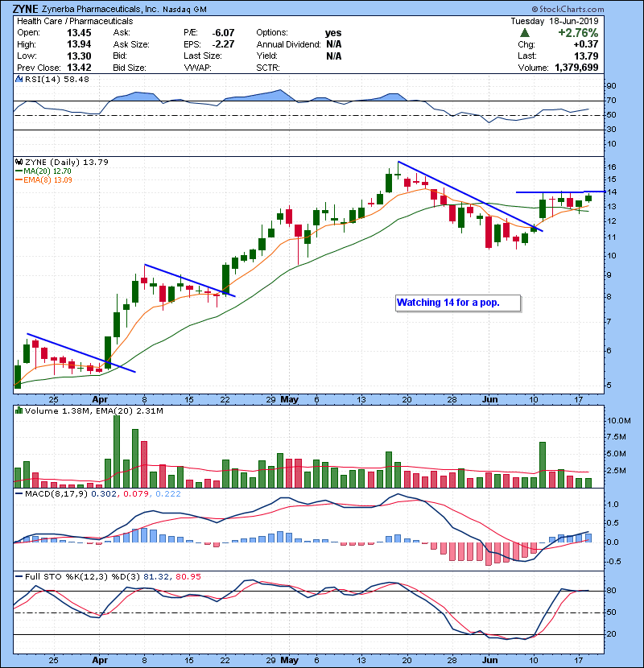The image size is (644, 668).
Task: Click the Annual Dividend label
Action: click(x=288, y=44)
